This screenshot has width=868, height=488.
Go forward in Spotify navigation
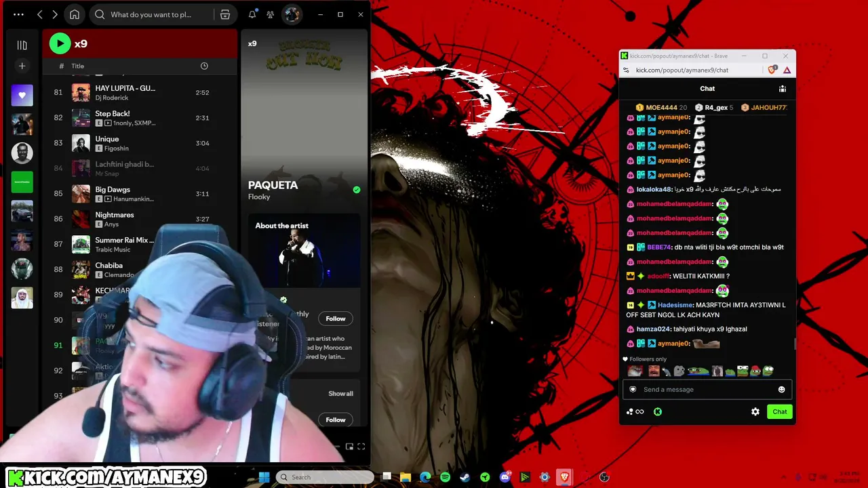pyautogui.click(x=55, y=14)
